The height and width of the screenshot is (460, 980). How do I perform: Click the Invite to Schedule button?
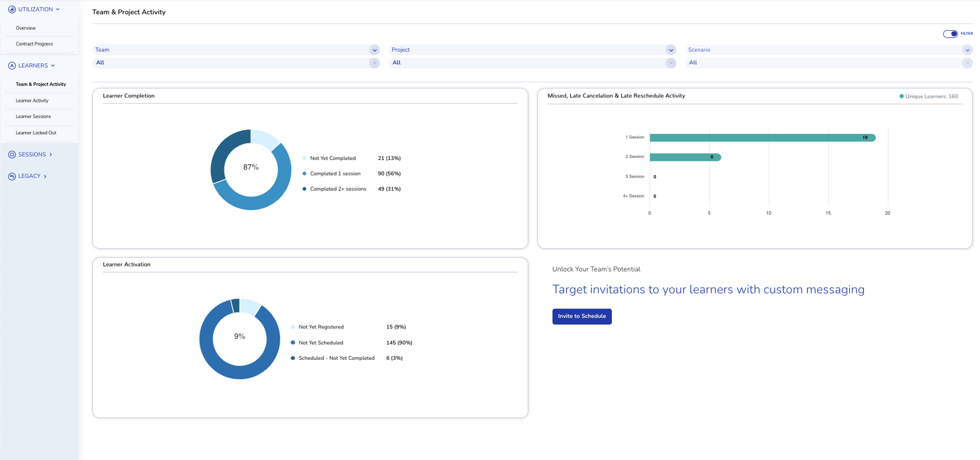582,317
